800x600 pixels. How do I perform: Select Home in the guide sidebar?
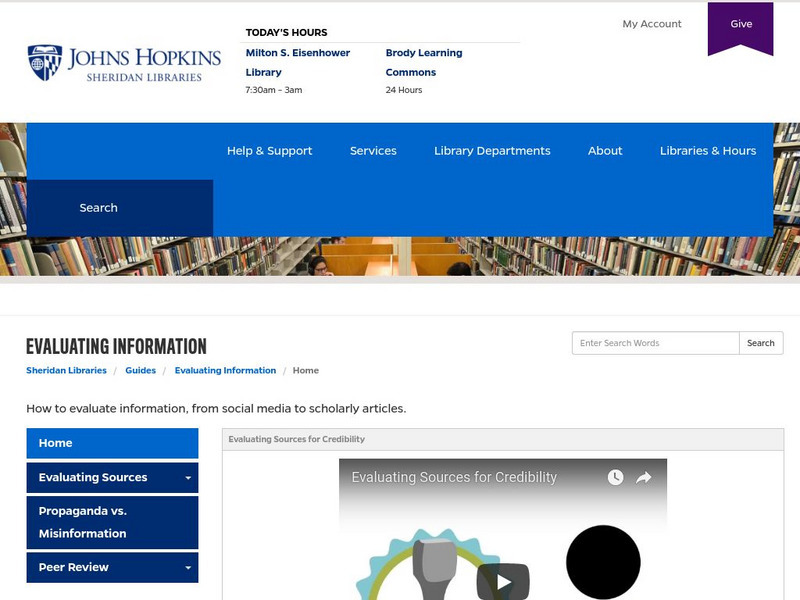[x=112, y=443]
